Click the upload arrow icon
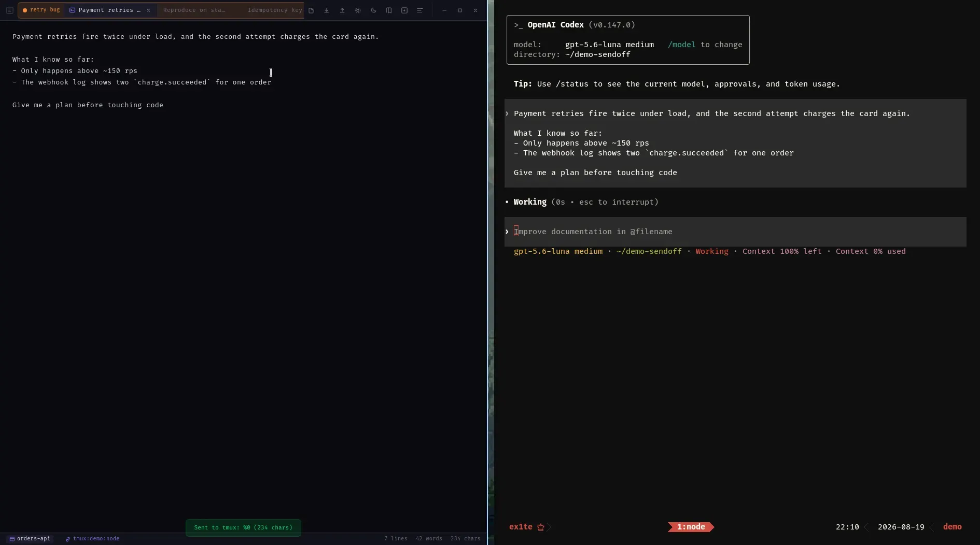This screenshot has width=980, height=545. tap(342, 10)
